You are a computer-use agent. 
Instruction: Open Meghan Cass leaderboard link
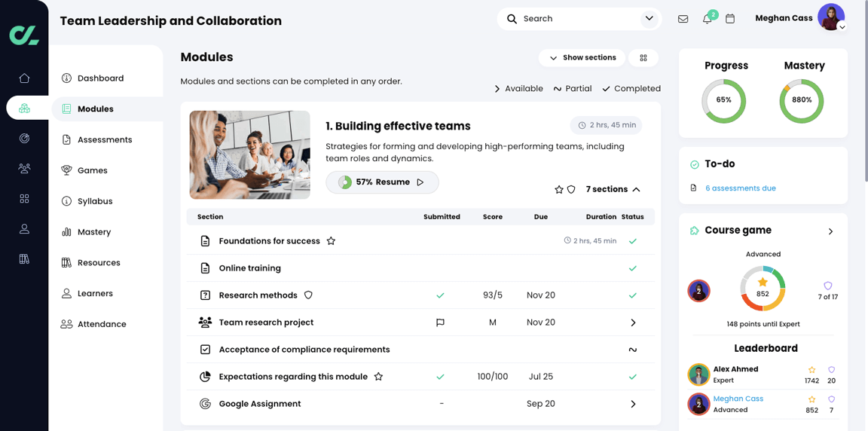pyautogui.click(x=738, y=399)
